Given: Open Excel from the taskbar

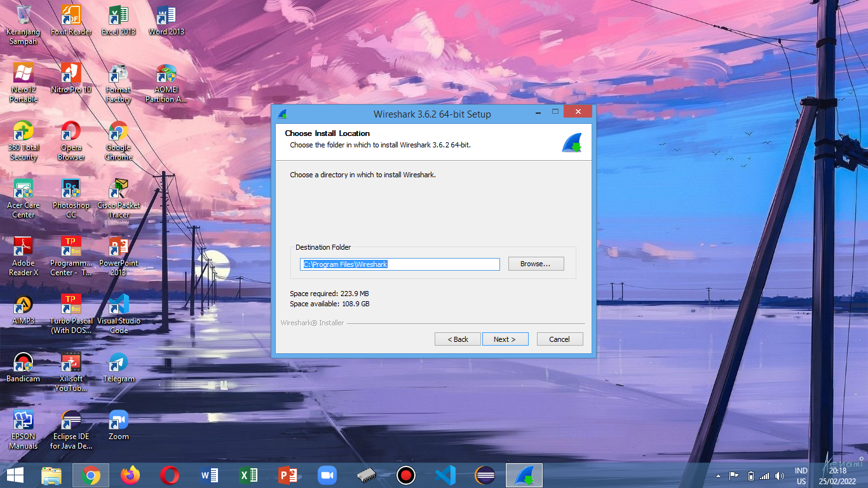Looking at the screenshot, I should [x=248, y=475].
